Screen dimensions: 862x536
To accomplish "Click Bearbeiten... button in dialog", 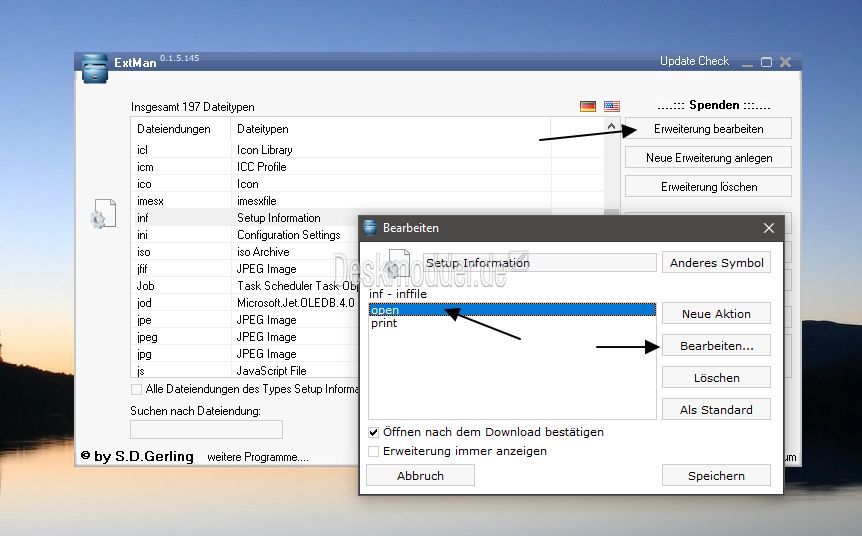I will pyautogui.click(x=716, y=345).
